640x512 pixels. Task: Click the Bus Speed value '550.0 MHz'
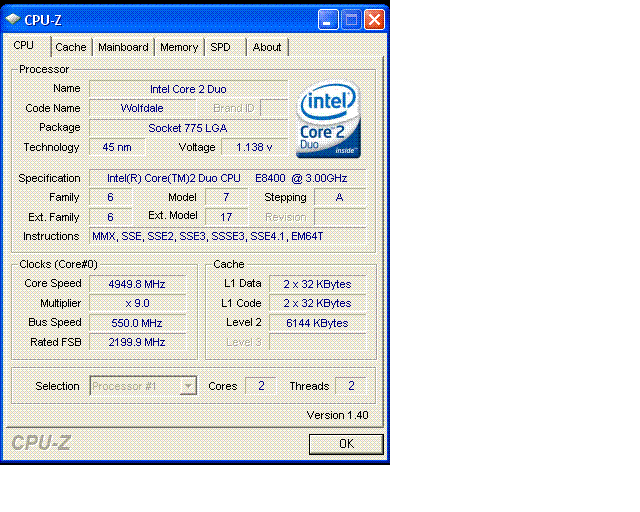[138, 323]
